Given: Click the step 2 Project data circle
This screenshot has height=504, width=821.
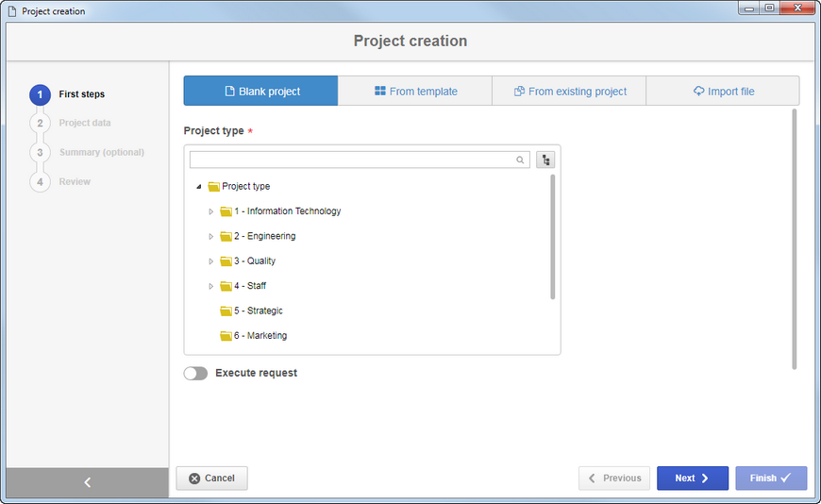Looking at the screenshot, I should pyautogui.click(x=40, y=123).
